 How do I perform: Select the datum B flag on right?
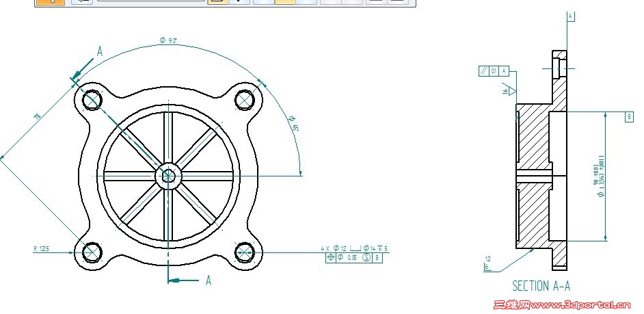pos(629,117)
